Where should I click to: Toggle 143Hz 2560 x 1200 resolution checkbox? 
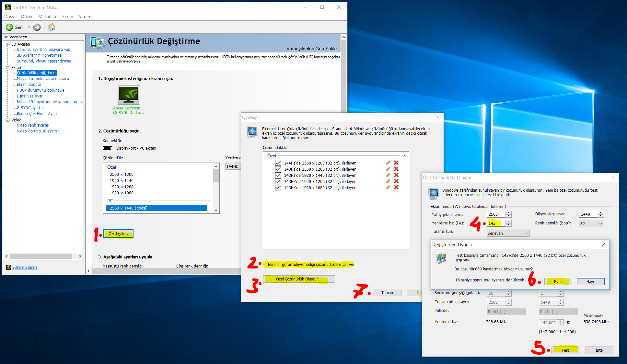click(278, 169)
